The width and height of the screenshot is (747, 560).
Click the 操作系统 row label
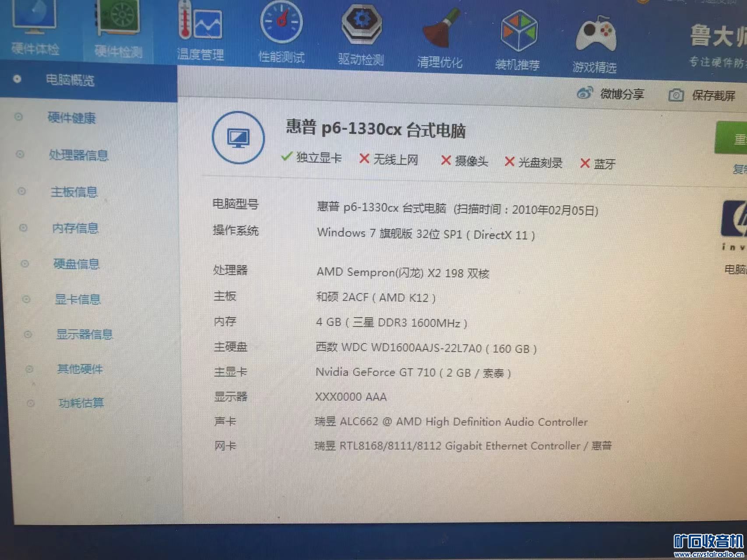pyautogui.click(x=236, y=230)
